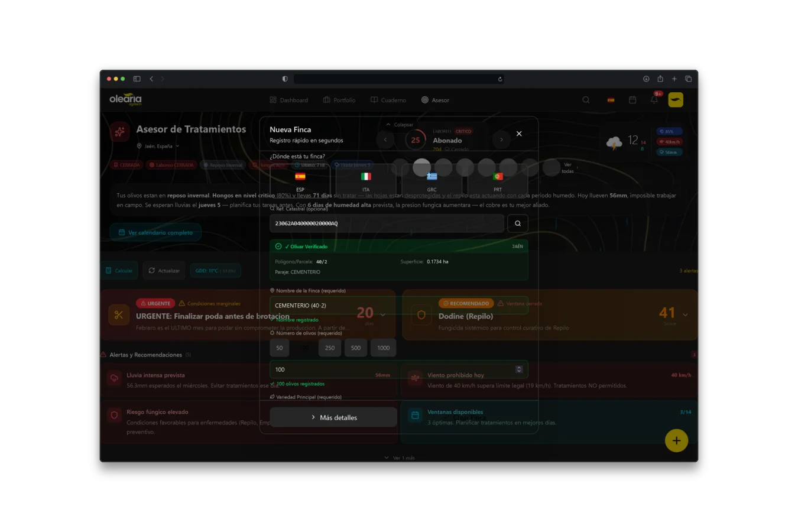Click the Nombre de la Finca field
This screenshot has height=532, width=798.
coord(331,306)
